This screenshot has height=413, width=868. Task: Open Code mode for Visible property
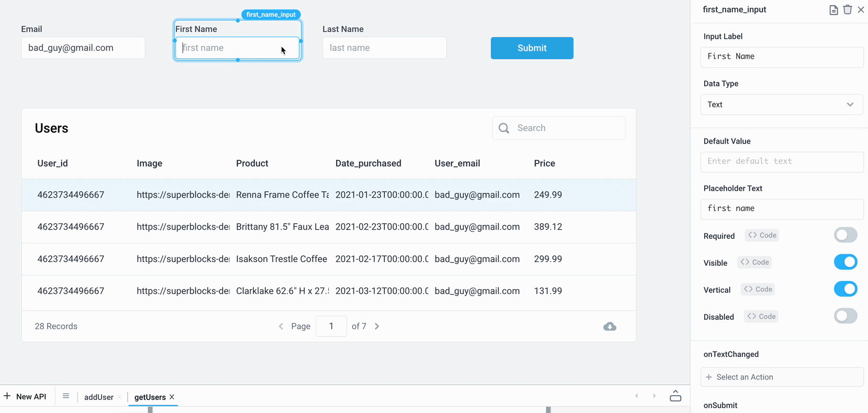click(x=754, y=262)
